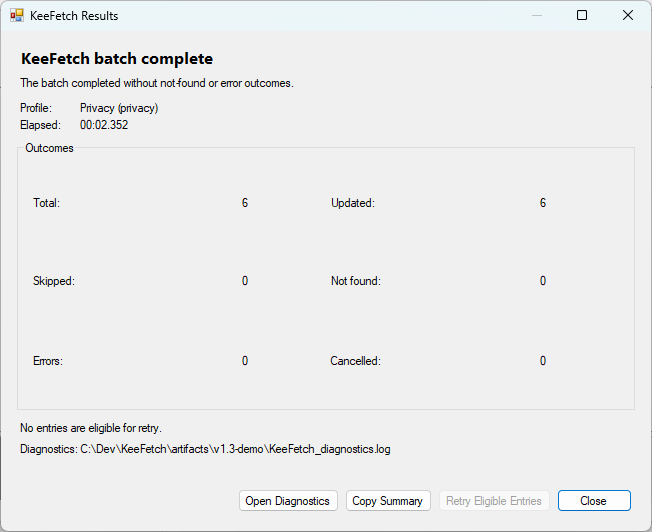The width and height of the screenshot is (652, 532).
Task: Click the 'Cancelled:' label
Action: tap(355, 361)
